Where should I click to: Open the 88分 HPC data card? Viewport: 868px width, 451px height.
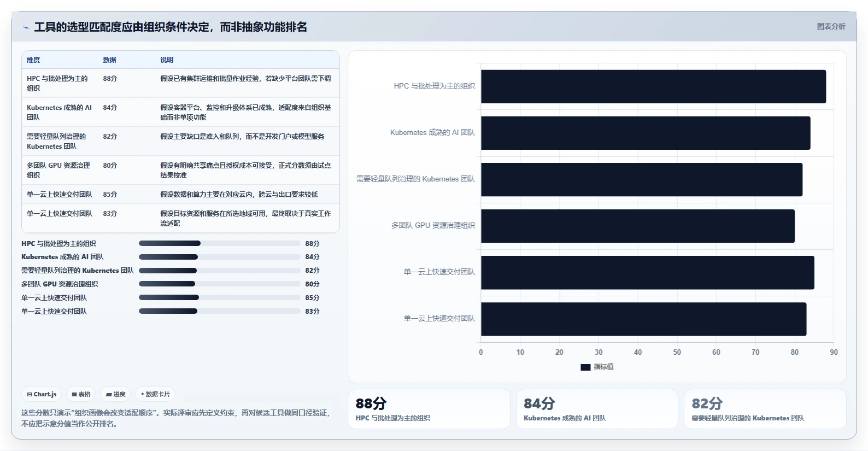[429, 409]
